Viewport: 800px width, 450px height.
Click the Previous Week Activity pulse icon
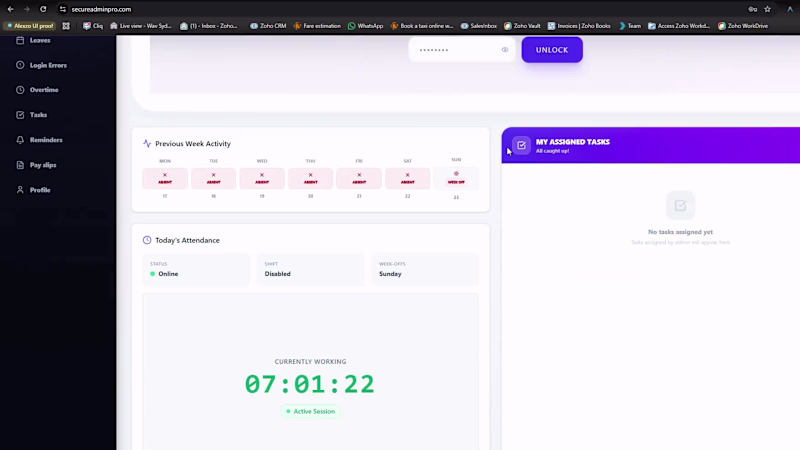pyautogui.click(x=147, y=144)
